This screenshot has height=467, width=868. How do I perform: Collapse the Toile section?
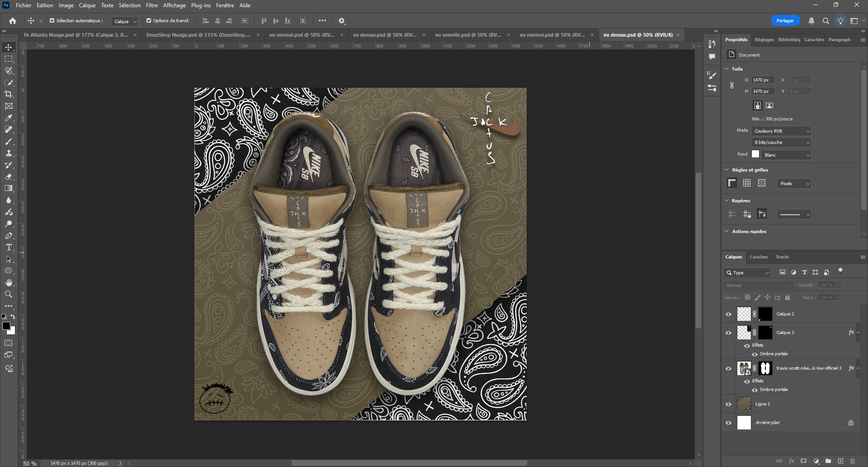727,69
